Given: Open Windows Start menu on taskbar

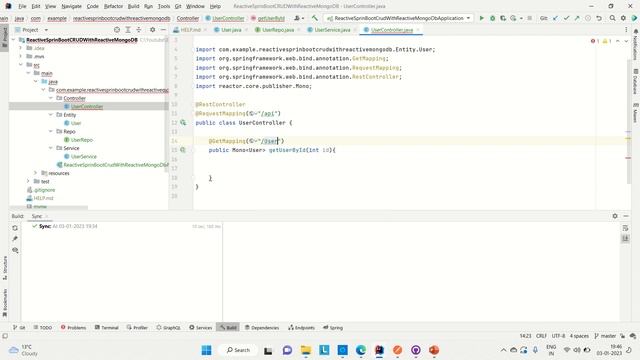Looking at the screenshot, I should [x=207, y=350].
